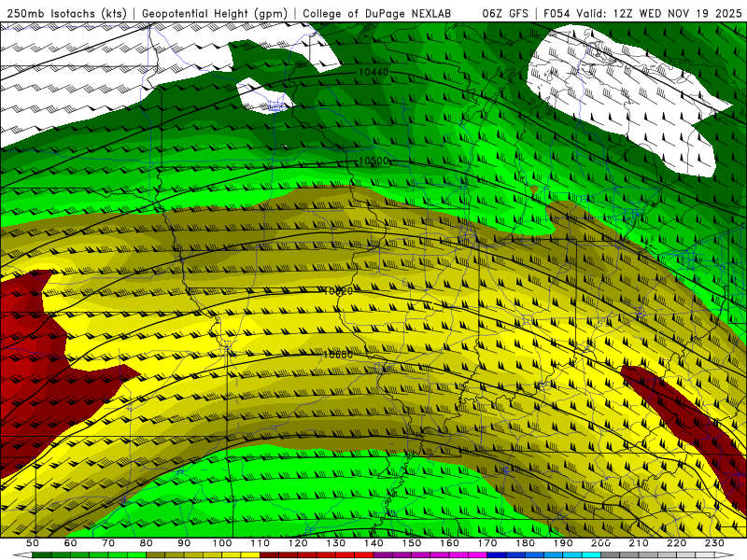Click the 140 label on color scale
Viewport: 747px width, 560px height.
click(373, 543)
